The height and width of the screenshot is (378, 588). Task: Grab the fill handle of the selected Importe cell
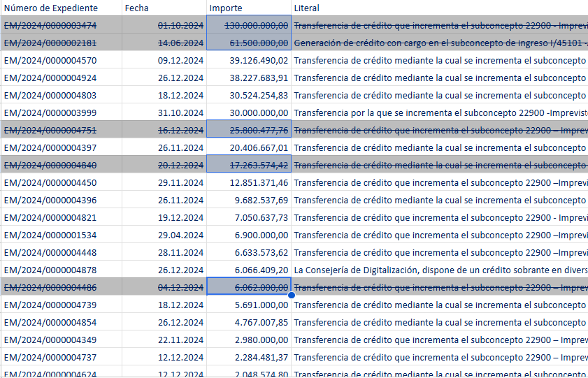tap(292, 296)
